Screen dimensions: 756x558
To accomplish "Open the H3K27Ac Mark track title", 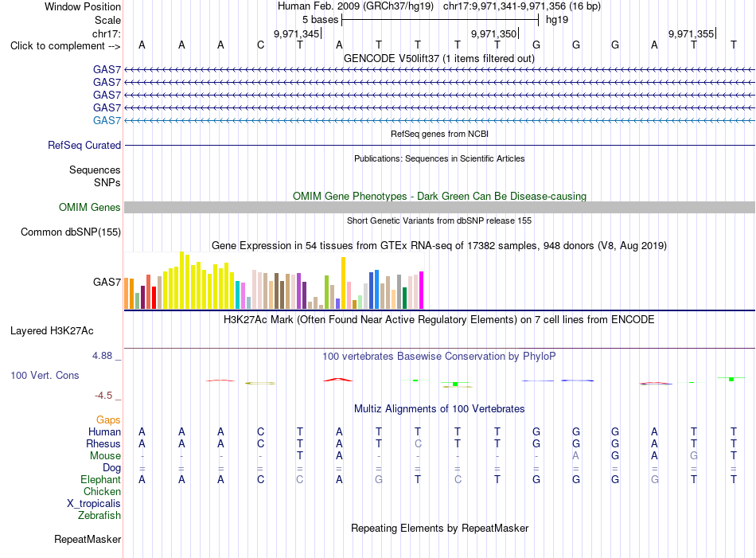I will point(438,320).
